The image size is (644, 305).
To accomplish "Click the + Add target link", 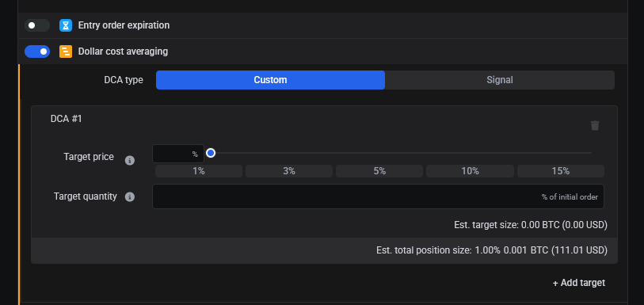I will point(579,283).
